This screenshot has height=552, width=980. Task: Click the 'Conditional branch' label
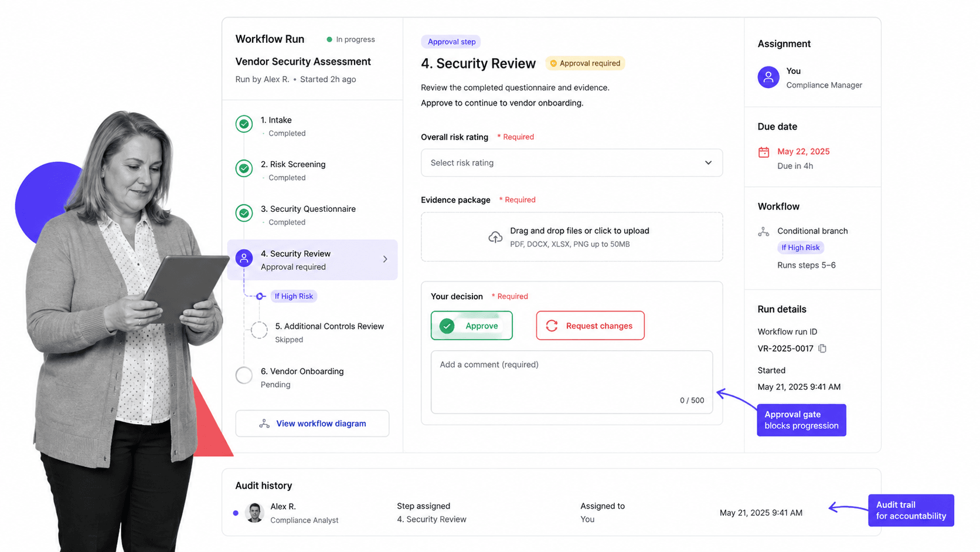[x=812, y=231]
